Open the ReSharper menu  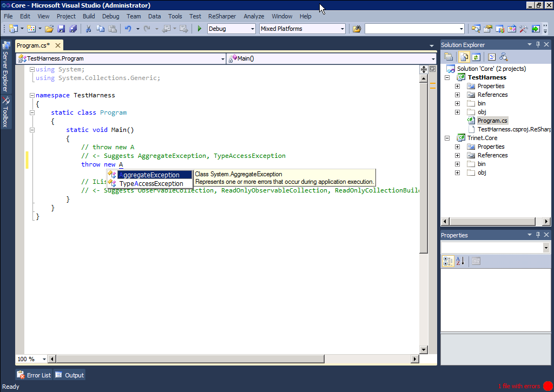(x=222, y=16)
